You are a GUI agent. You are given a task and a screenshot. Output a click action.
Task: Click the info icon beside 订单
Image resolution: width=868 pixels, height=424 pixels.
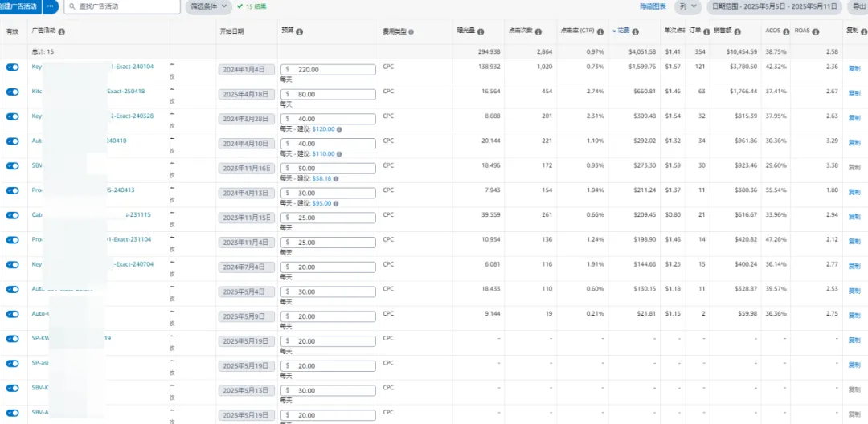click(x=706, y=32)
